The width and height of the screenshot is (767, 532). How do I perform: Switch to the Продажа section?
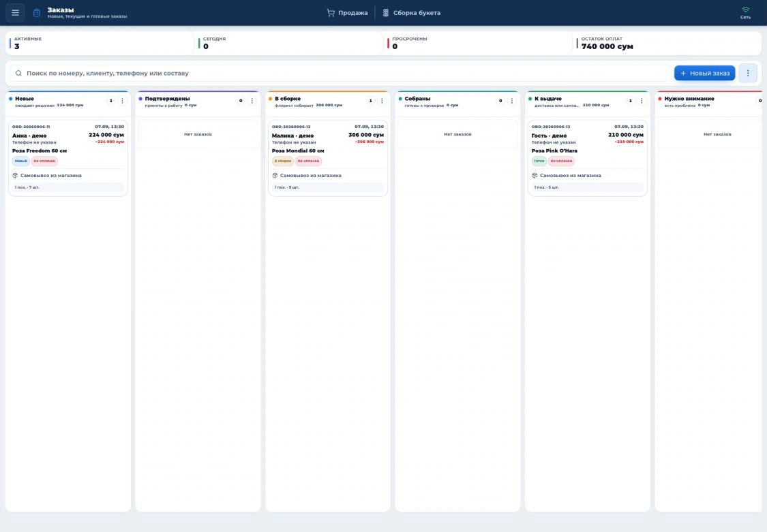pos(347,13)
